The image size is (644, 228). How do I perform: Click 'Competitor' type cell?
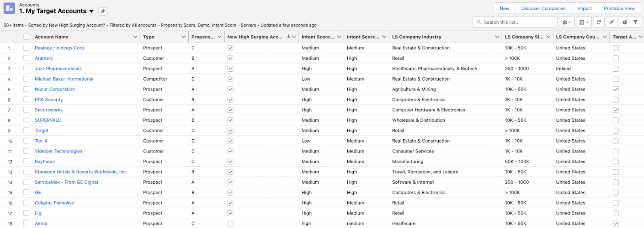click(x=155, y=79)
